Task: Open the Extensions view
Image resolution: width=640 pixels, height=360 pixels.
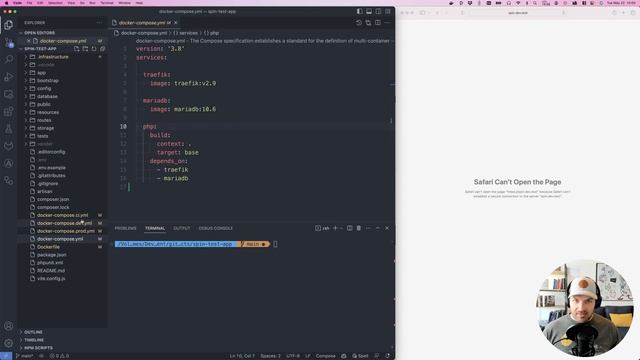Action: tap(9, 111)
